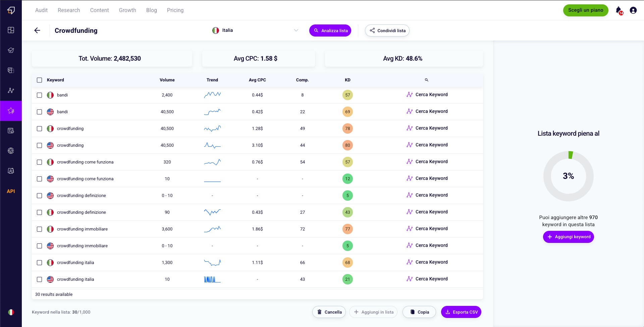
Task: Click the Tot. Volume: 2,482,530 card
Action: [x=112, y=59]
